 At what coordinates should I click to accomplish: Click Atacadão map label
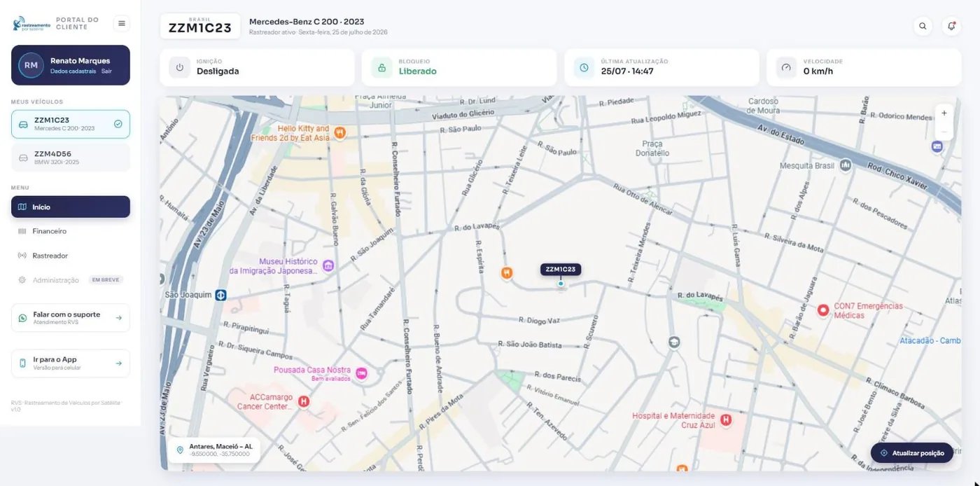click(930, 341)
